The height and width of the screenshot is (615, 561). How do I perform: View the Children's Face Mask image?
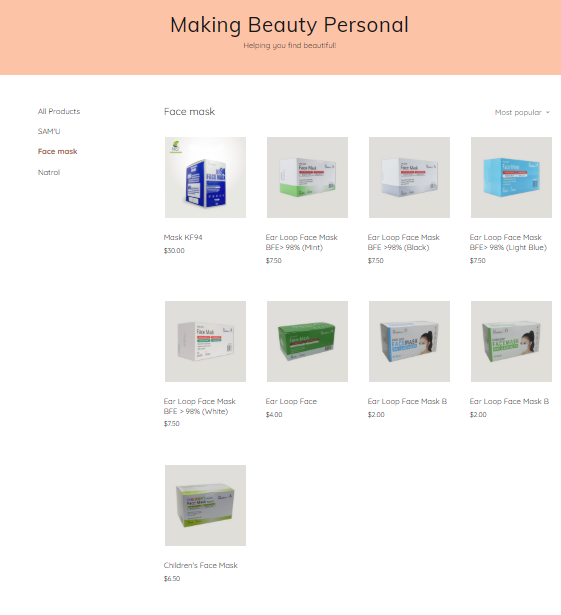click(205, 505)
